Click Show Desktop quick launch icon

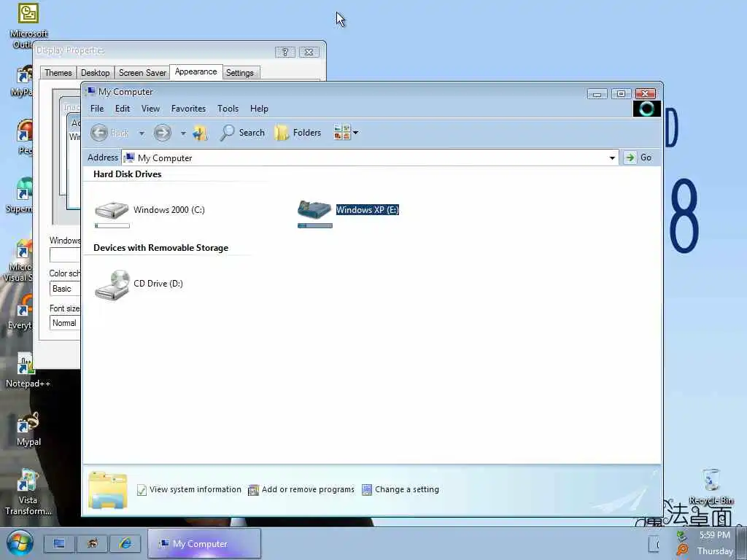(59, 543)
